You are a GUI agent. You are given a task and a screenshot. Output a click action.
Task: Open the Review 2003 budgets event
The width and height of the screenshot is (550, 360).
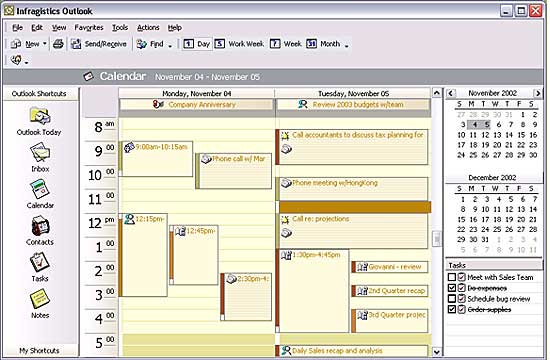pyautogui.click(x=353, y=105)
